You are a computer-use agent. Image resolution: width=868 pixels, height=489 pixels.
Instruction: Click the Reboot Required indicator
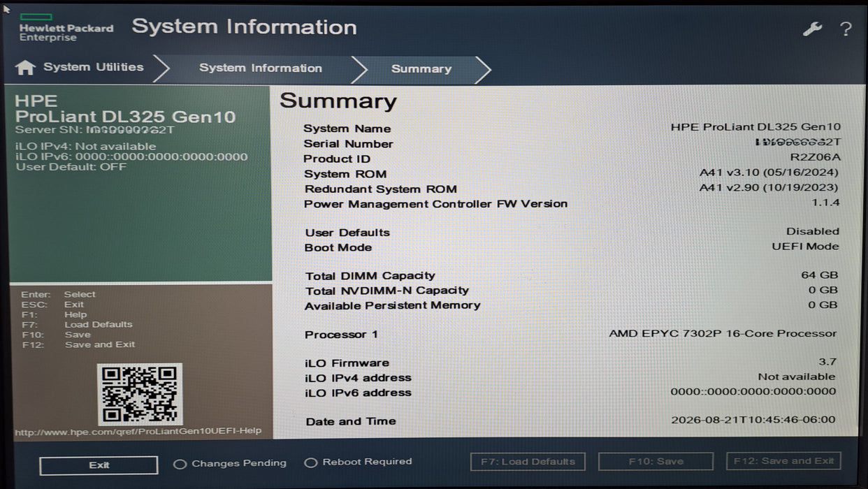[x=359, y=462]
